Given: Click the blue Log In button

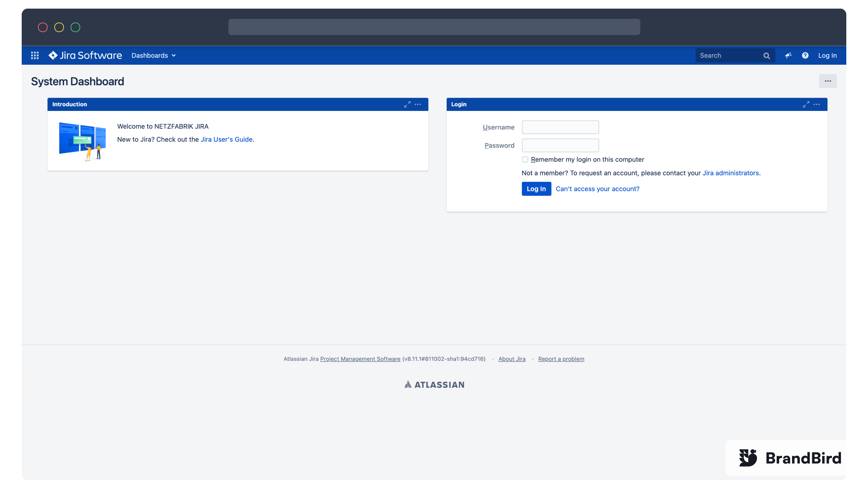Looking at the screenshot, I should coord(536,189).
